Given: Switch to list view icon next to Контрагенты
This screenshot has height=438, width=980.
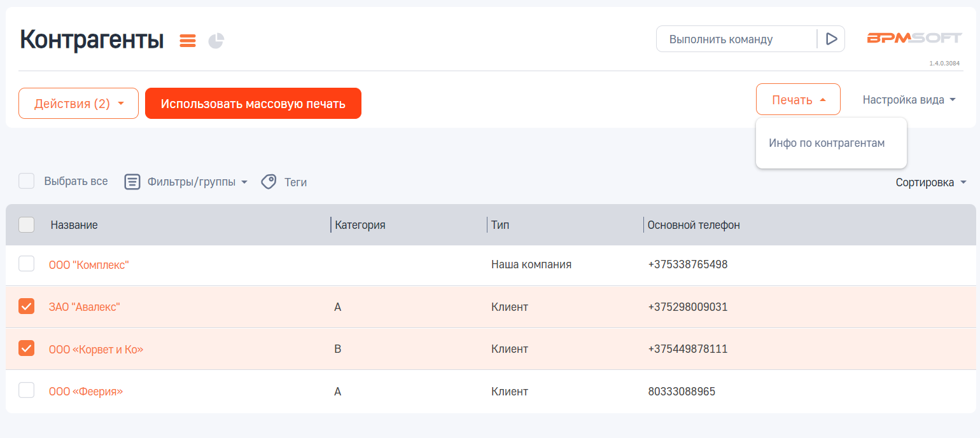Looking at the screenshot, I should (188, 41).
